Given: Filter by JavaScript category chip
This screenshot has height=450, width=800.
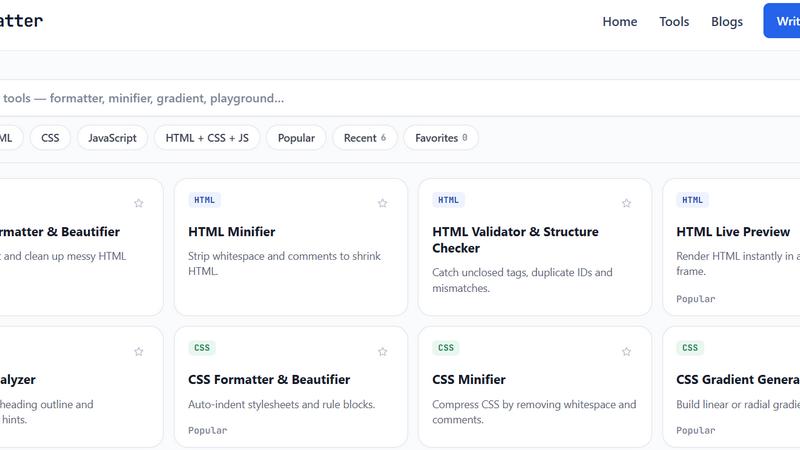Looking at the screenshot, I should tap(112, 138).
